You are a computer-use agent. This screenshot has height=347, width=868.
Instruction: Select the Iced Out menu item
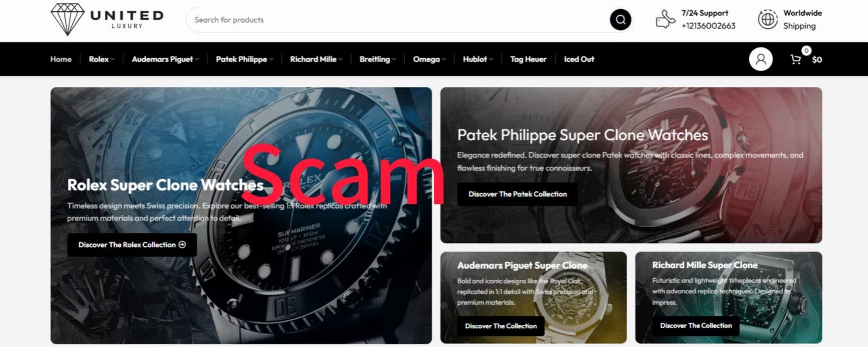tap(579, 59)
